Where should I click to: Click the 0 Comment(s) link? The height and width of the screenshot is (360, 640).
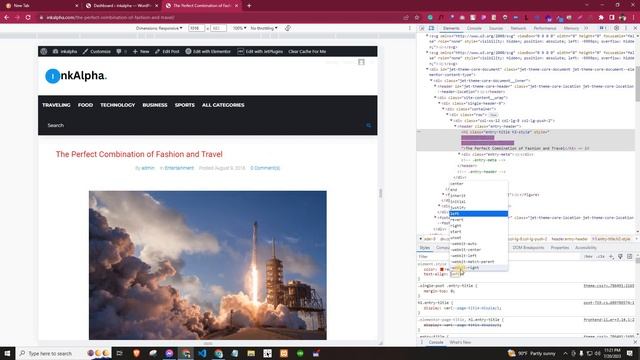[x=265, y=168]
